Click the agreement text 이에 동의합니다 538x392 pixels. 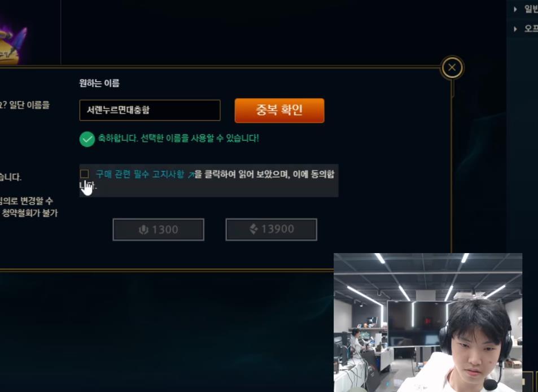(x=314, y=174)
